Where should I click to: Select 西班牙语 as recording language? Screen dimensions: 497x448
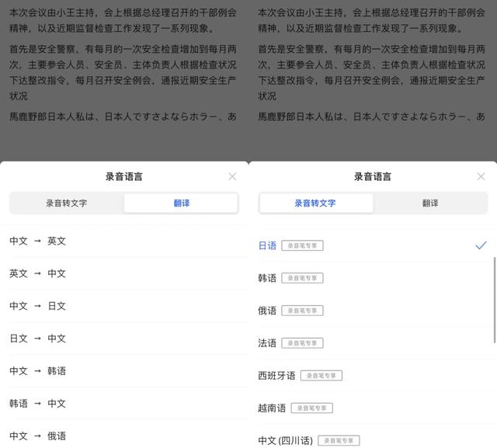pos(373,376)
